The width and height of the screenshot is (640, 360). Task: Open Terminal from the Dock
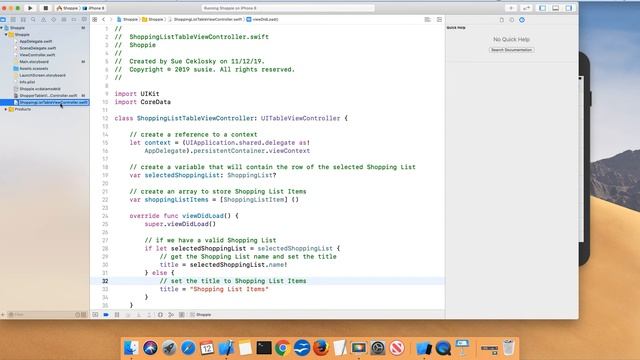264,348
